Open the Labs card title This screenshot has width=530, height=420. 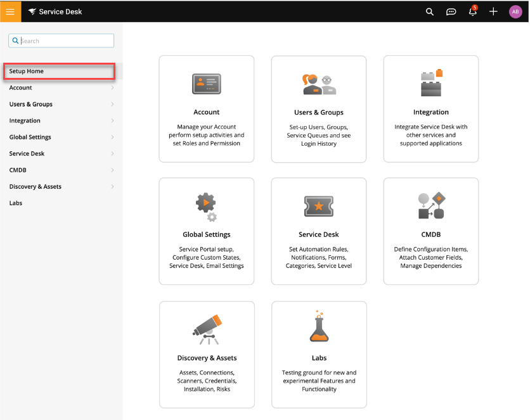click(319, 358)
